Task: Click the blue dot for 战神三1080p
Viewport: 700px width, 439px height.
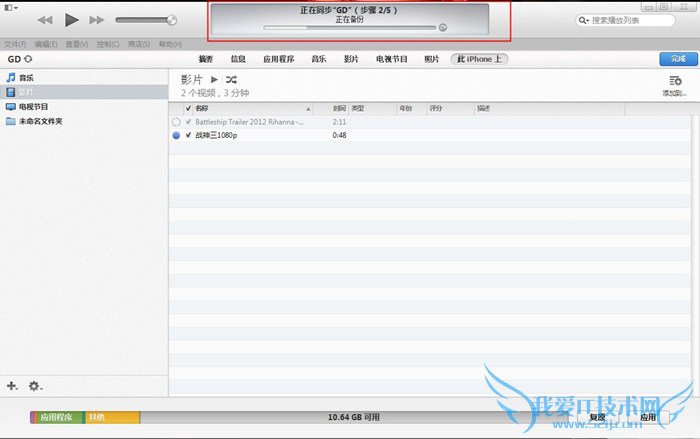Action: 176,135
